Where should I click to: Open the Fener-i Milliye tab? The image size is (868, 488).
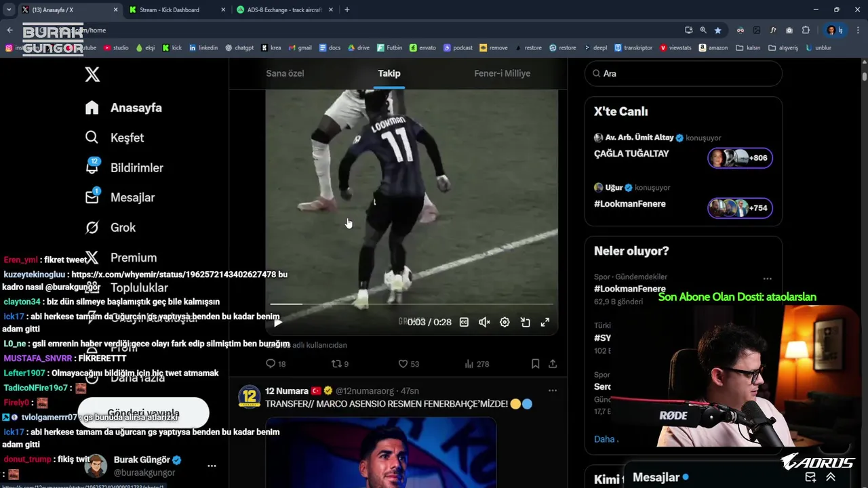click(502, 73)
